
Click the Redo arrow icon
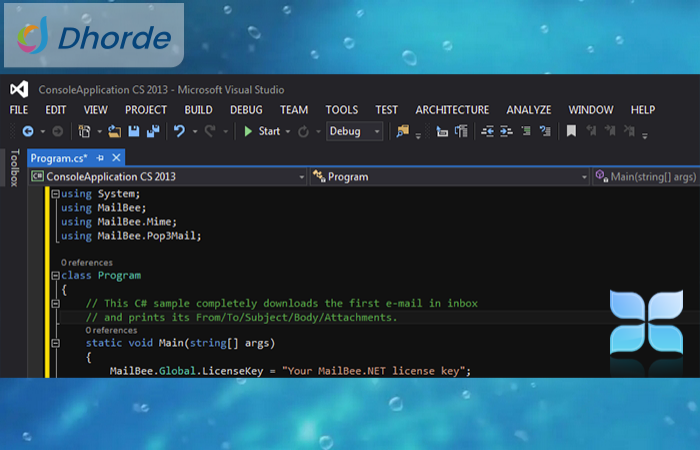coord(210,131)
